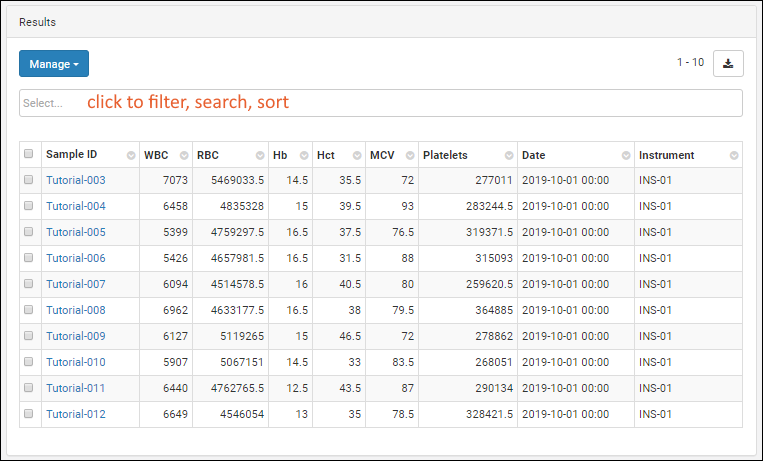Tick the checkbox for Tutorial-008 row
Viewport: 763px width, 461px height.
pyautogui.click(x=29, y=310)
